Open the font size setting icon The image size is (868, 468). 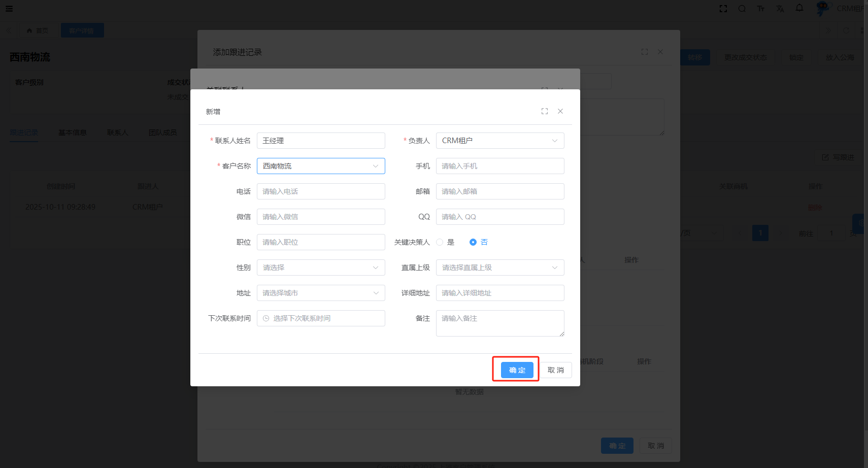click(761, 9)
